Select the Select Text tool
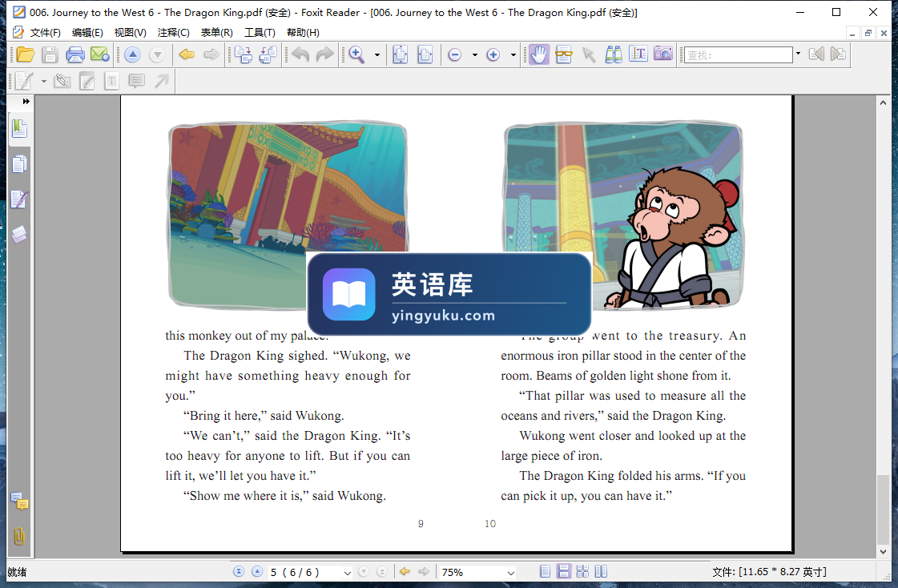 [638, 55]
